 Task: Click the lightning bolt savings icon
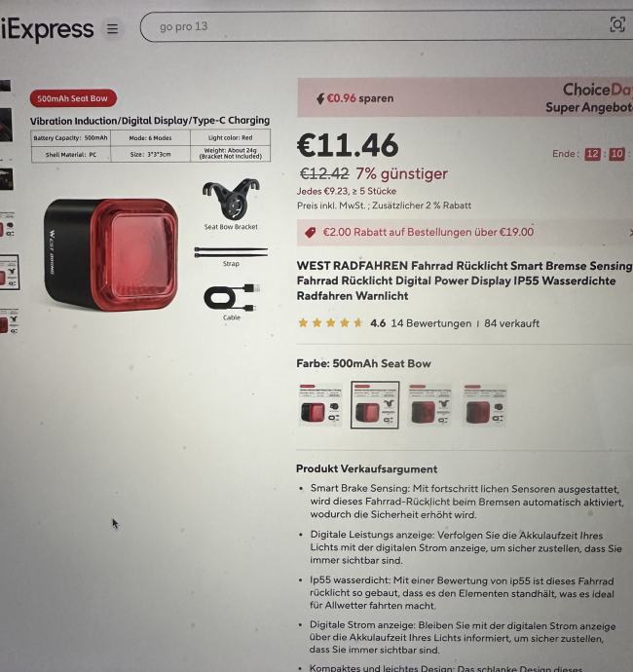pos(320,99)
